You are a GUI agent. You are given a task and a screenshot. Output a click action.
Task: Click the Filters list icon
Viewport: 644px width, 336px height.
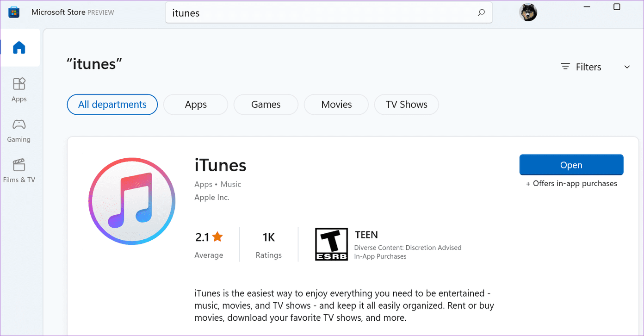click(565, 67)
